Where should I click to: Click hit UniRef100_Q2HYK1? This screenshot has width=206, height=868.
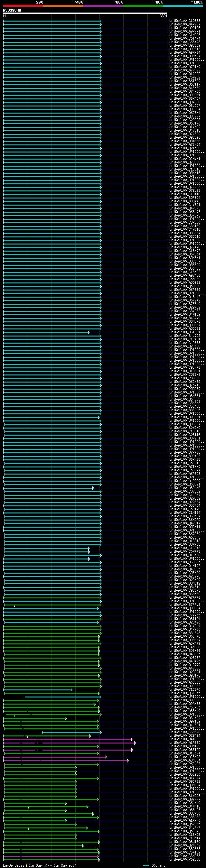185,159
